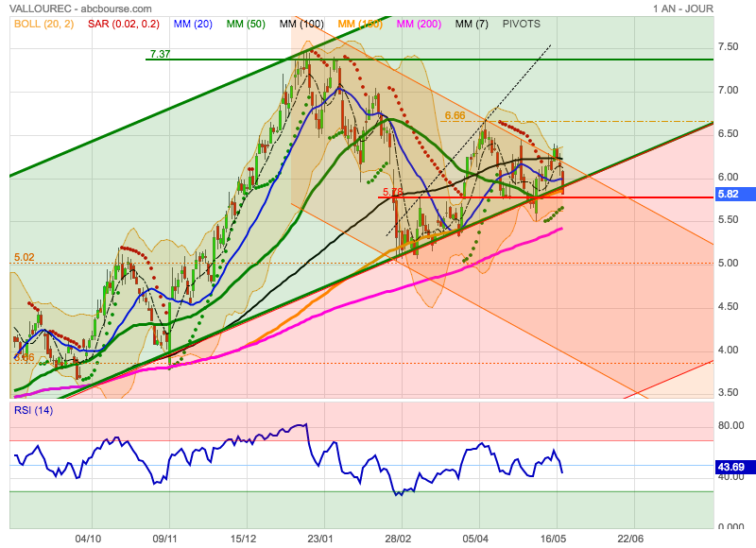Click the 80.00 RSI axis label

coord(730,425)
